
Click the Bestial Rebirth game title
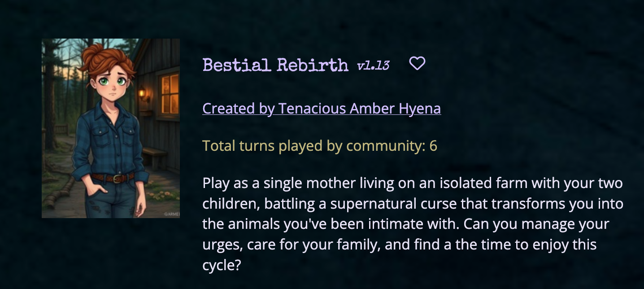(275, 65)
